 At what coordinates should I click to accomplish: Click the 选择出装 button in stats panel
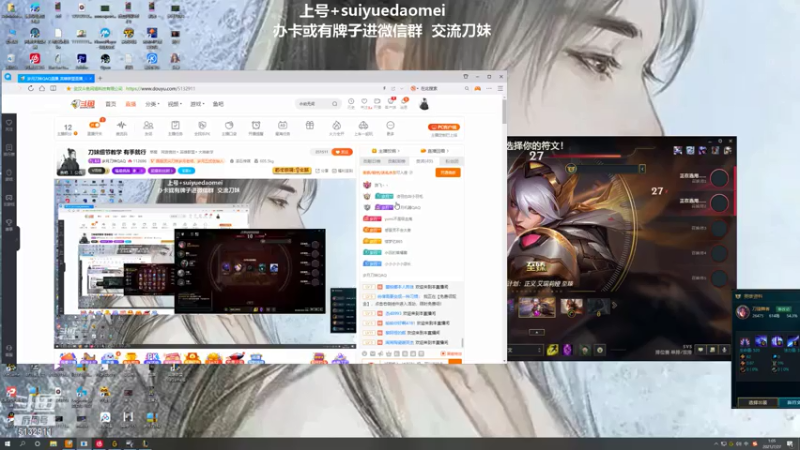pyautogui.click(x=758, y=403)
